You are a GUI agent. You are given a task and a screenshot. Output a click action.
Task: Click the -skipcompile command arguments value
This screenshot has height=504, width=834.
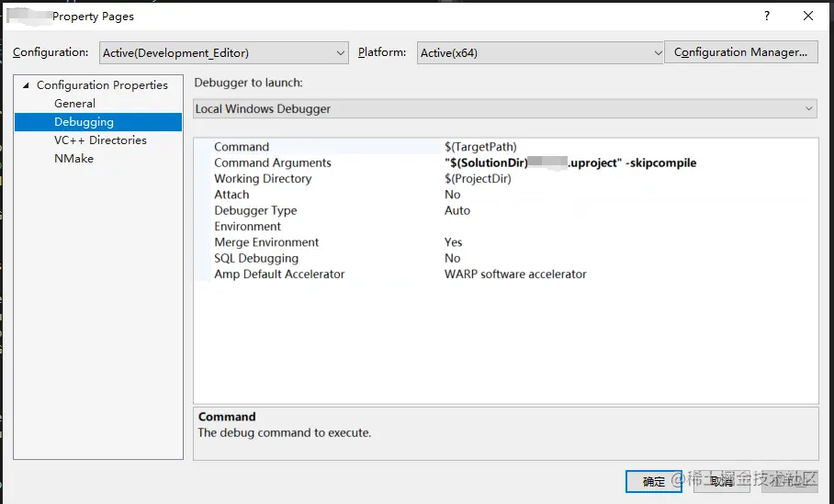click(x=570, y=162)
